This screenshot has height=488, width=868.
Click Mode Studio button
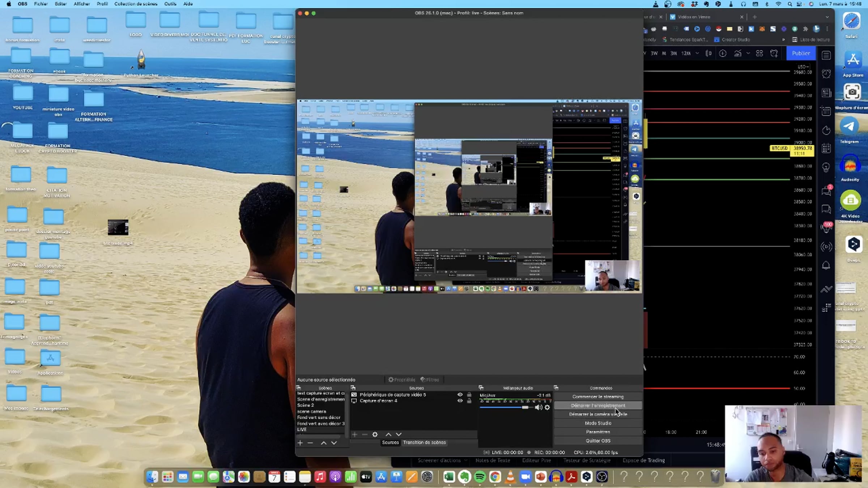pos(598,423)
